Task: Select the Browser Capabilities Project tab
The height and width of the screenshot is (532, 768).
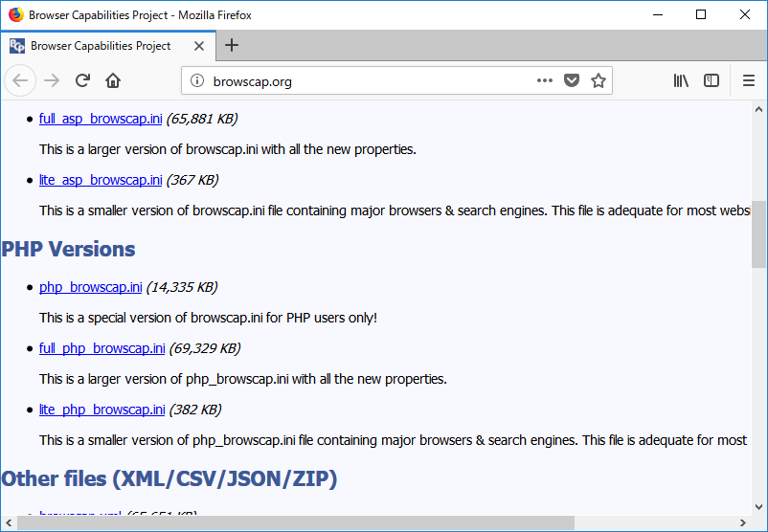Action: pyautogui.click(x=108, y=46)
